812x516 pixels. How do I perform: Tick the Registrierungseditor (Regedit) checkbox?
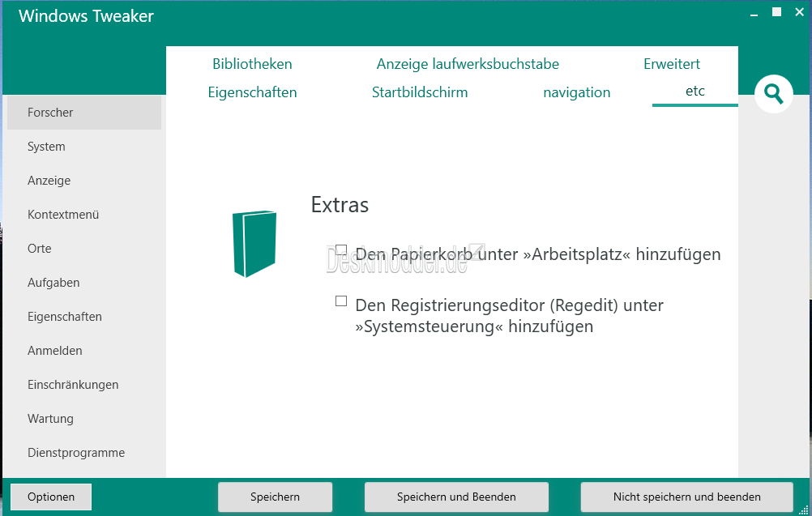pyautogui.click(x=340, y=301)
